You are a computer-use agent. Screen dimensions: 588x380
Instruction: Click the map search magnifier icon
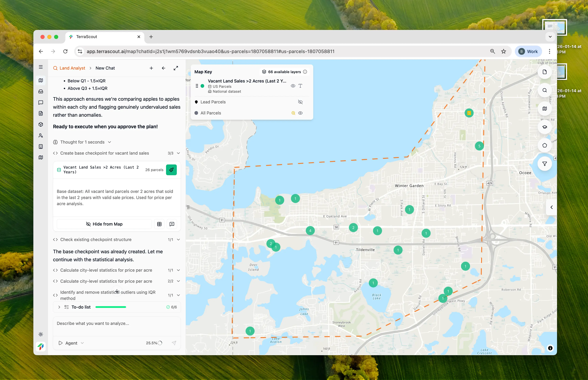tap(544, 90)
